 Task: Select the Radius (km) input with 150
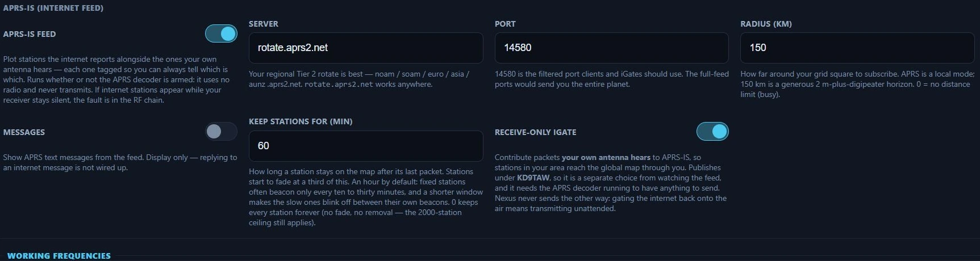(x=857, y=48)
